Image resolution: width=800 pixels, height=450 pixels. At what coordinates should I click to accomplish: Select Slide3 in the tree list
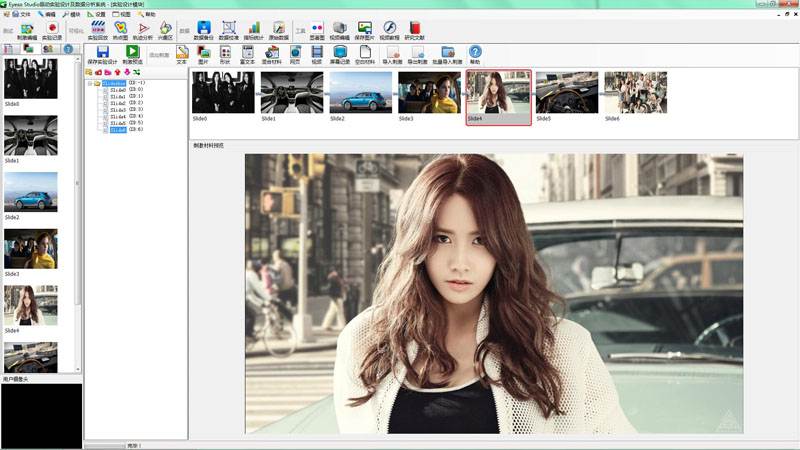(118, 109)
